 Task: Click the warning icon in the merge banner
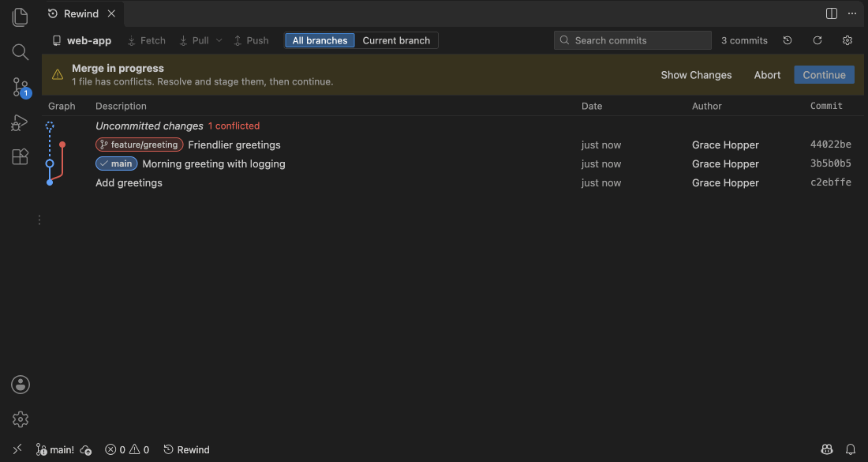[x=58, y=75]
